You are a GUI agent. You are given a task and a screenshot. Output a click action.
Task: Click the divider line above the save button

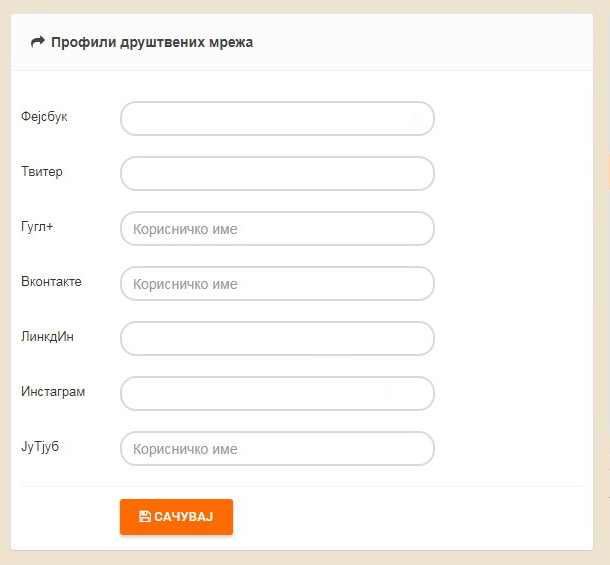pyautogui.click(x=302, y=486)
